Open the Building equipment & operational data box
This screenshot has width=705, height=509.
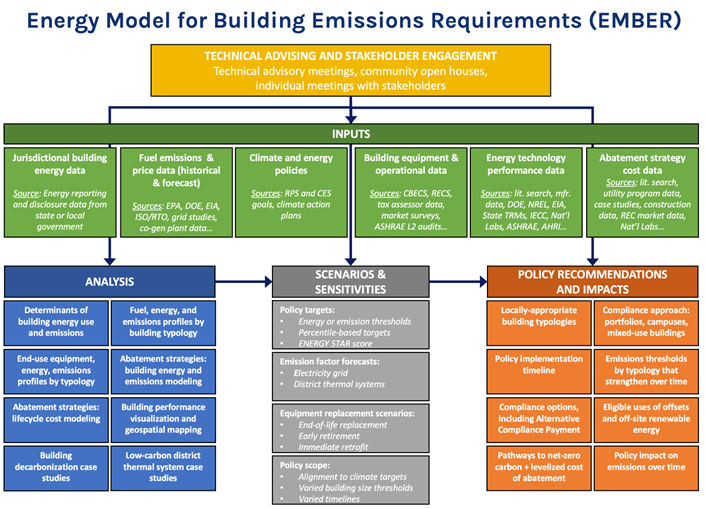pos(412,194)
